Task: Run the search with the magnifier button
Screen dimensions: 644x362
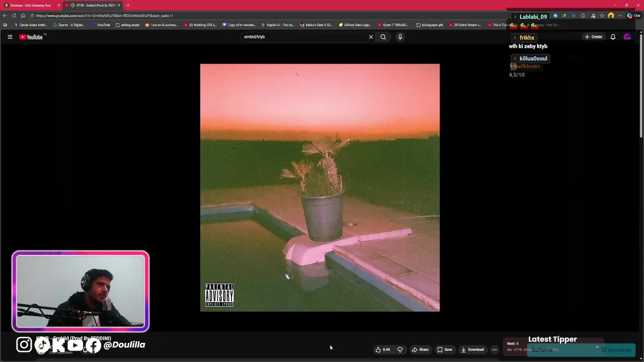Action: pos(383,37)
